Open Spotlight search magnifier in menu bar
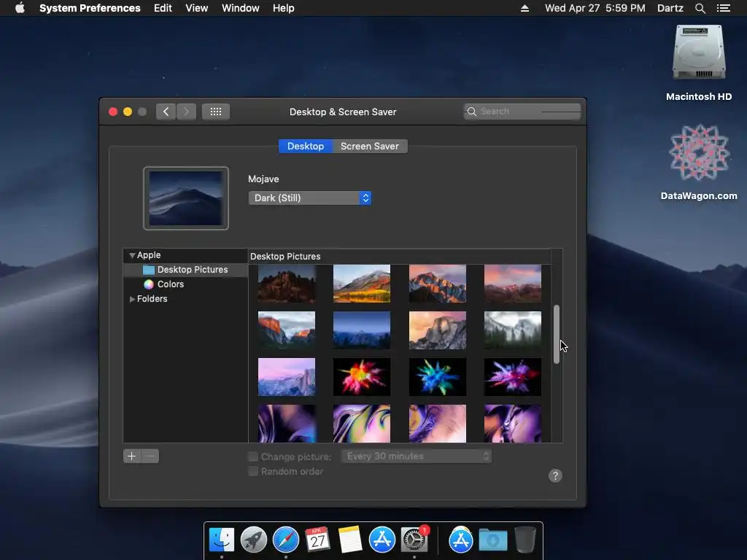This screenshot has height=560, width=747. 700,8
